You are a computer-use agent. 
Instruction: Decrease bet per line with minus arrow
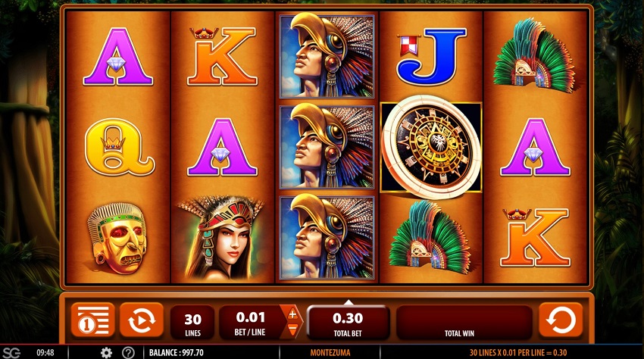(x=292, y=329)
